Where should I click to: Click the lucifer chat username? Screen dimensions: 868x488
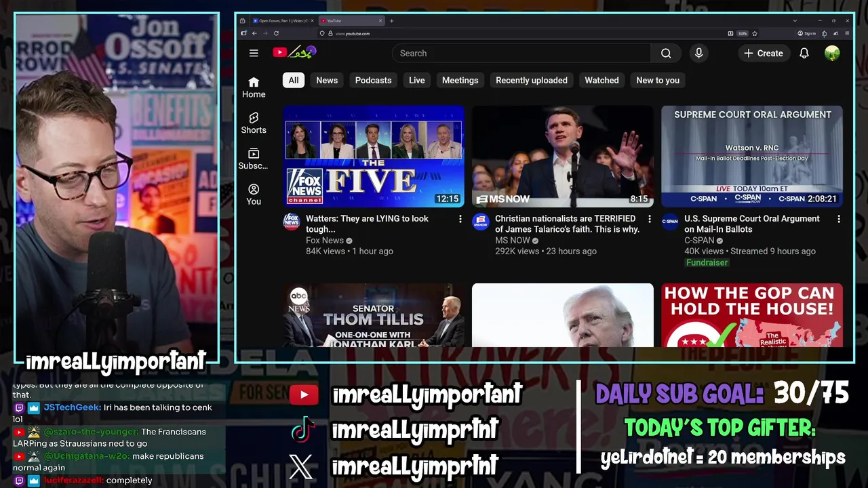[75, 480]
